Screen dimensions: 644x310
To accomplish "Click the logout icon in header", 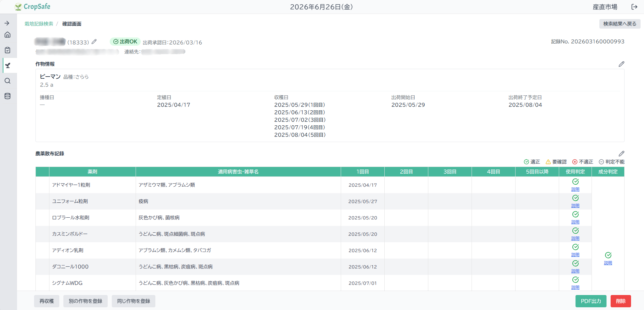I will (634, 7).
